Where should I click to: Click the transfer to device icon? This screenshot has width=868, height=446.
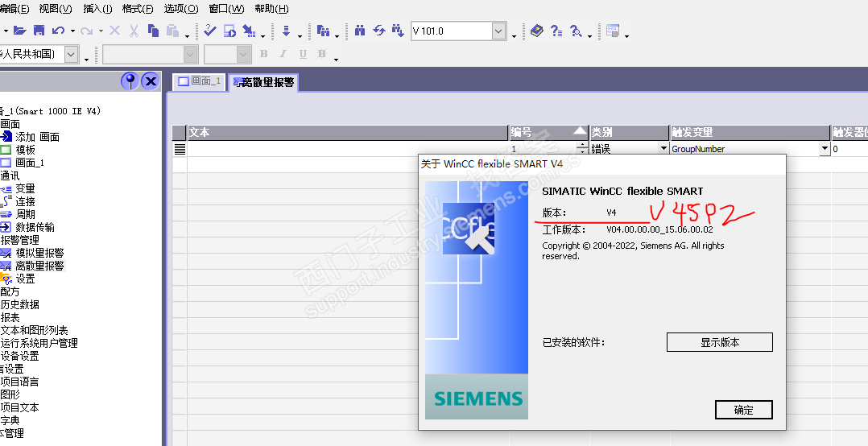(x=249, y=31)
